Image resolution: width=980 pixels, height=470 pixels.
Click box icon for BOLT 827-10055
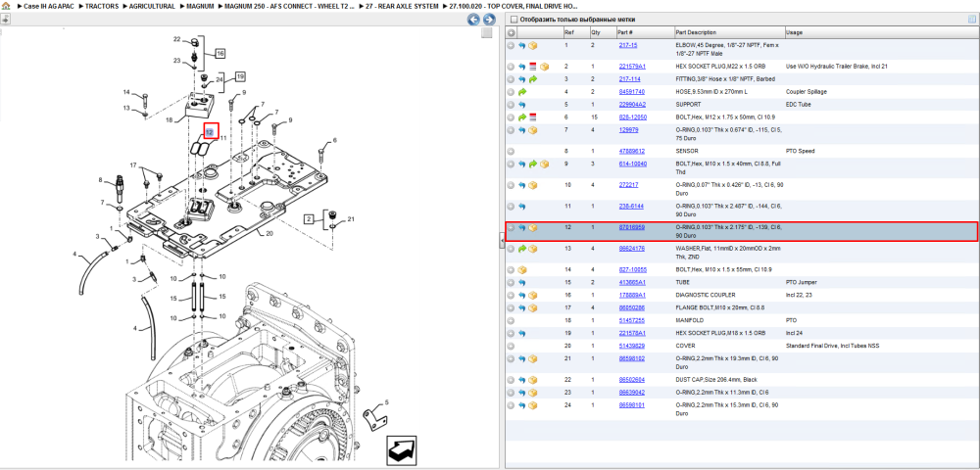[522, 269]
